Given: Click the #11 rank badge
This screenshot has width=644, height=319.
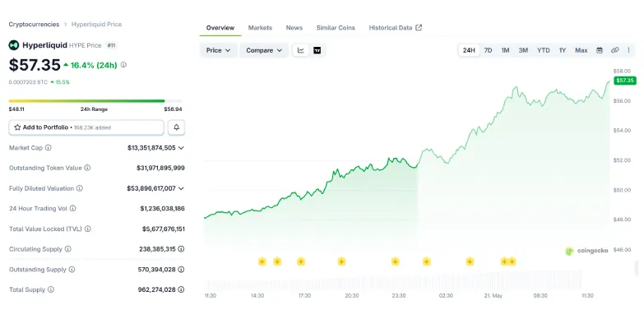Looking at the screenshot, I should coord(111,45).
